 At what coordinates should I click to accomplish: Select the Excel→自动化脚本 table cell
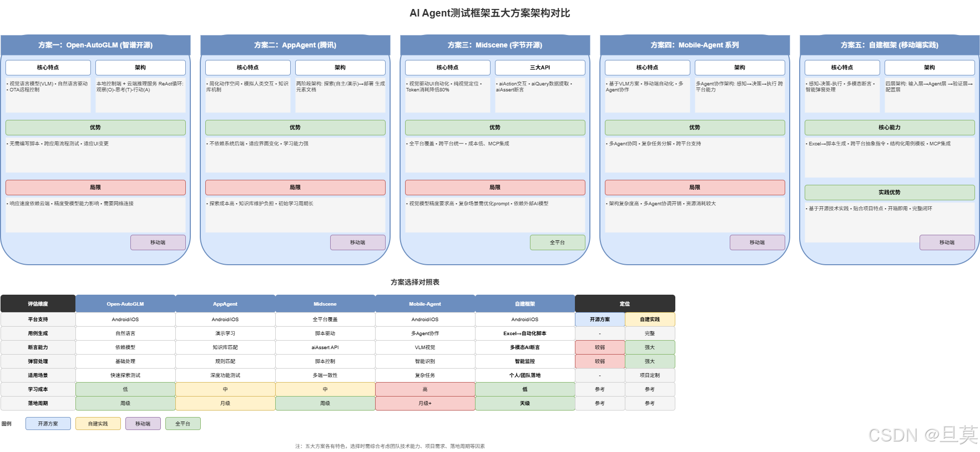[x=525, y=333]
